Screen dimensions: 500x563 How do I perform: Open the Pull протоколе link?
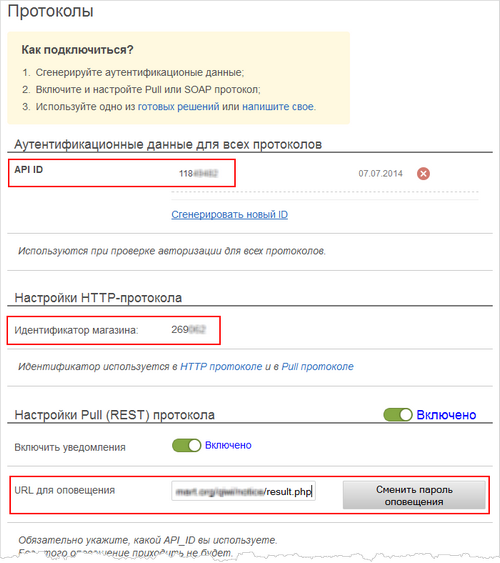tap(317, 367)
